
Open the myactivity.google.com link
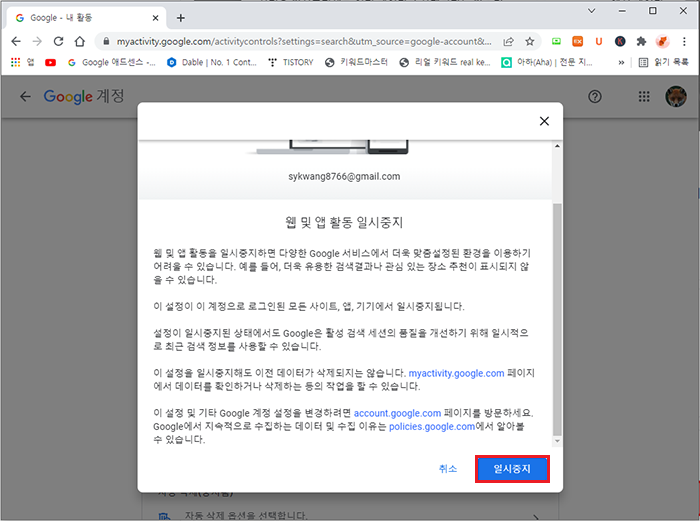click(x=456, y=373)
